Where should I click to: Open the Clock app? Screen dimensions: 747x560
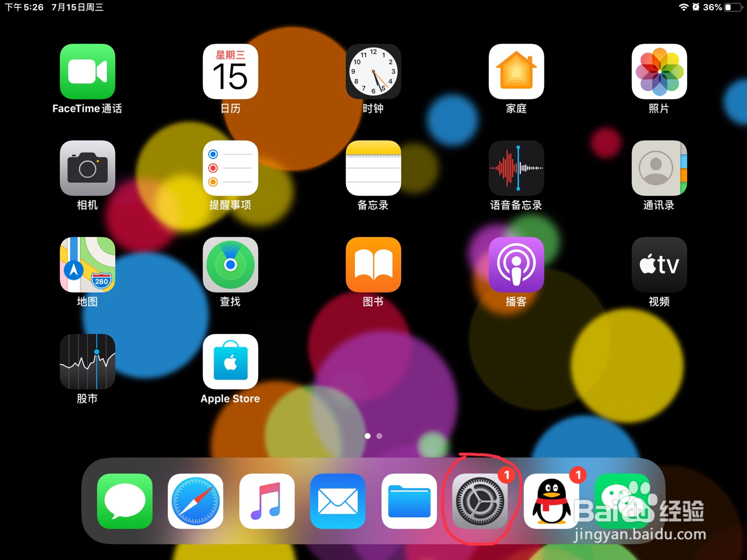pos(373,71)
